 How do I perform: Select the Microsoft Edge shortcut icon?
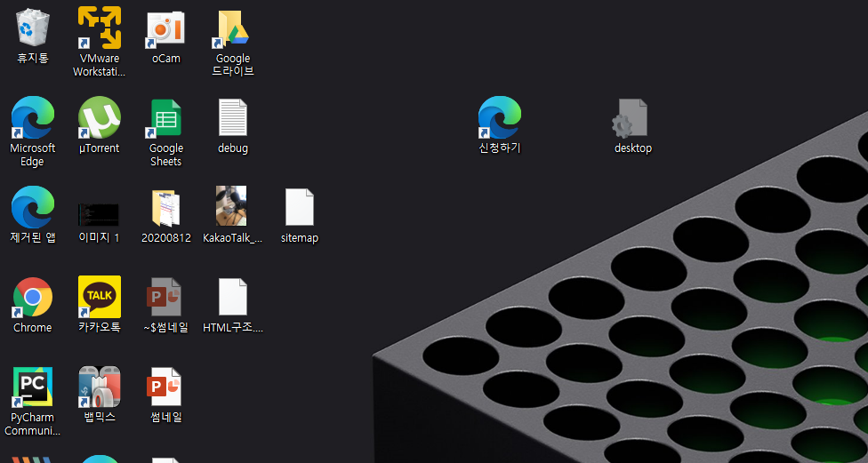pyautogui.click(x=33, y=117)
